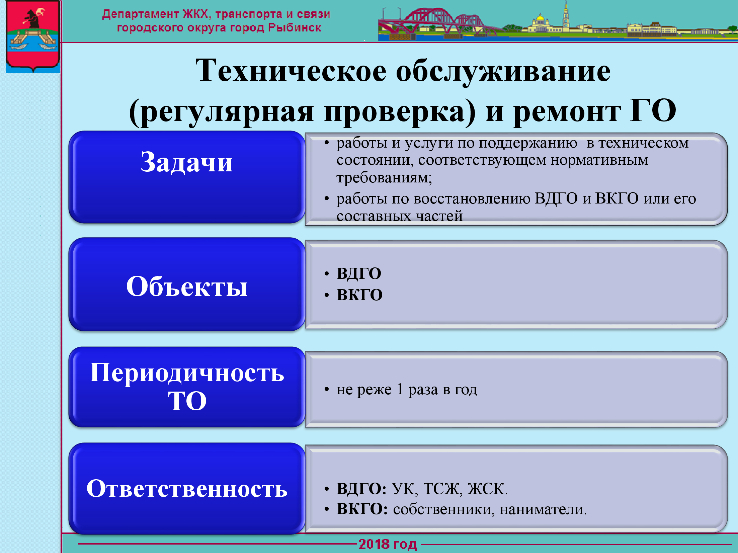Select the blue "Ответственность" block
The height and width of the screenshot is (553, 738).
point(187,488)
